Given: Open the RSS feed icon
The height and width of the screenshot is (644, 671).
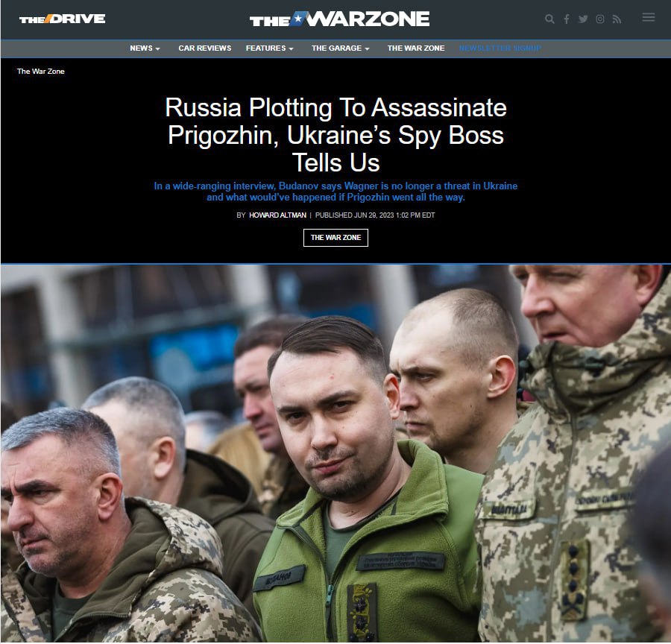Looking at the screenshot, I should 617,19.
